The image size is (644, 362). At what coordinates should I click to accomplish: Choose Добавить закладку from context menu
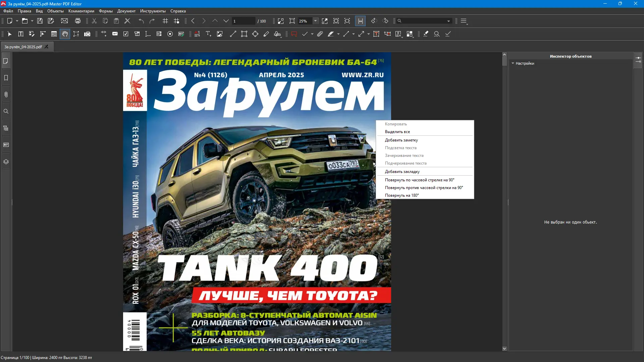coord(402,172)
